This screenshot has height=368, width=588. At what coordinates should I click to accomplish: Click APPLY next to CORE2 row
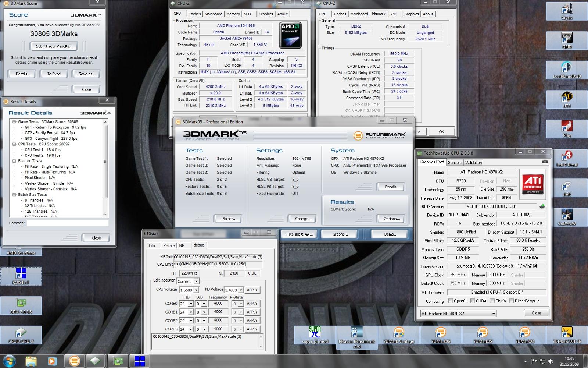point(252,321)
